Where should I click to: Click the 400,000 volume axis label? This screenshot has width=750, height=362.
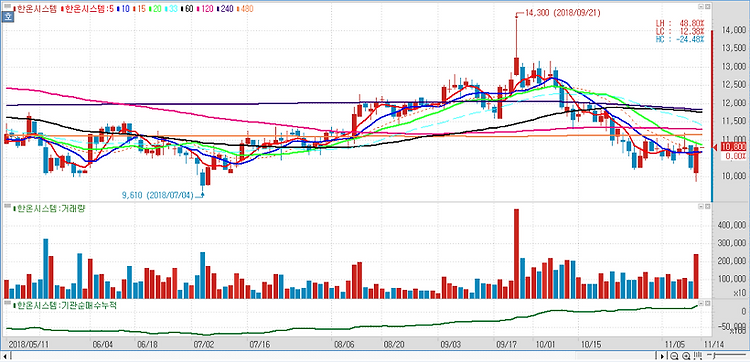coord(733,224)
